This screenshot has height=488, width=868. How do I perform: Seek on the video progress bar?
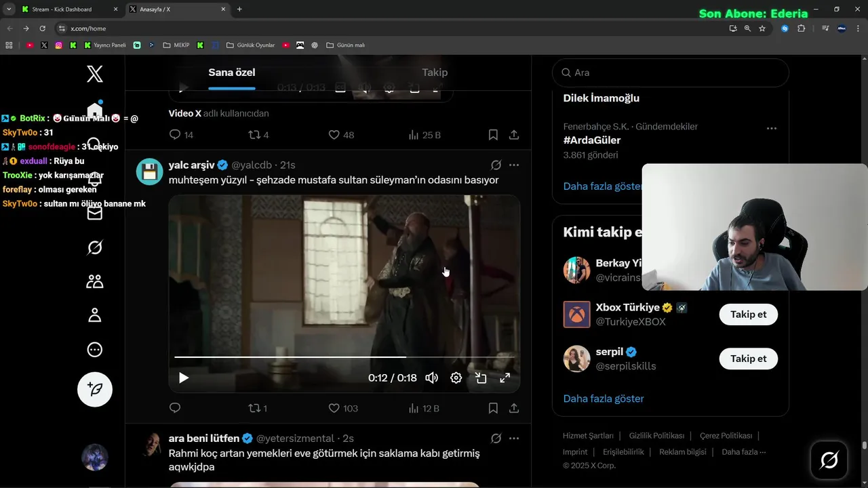pos(344,357)
